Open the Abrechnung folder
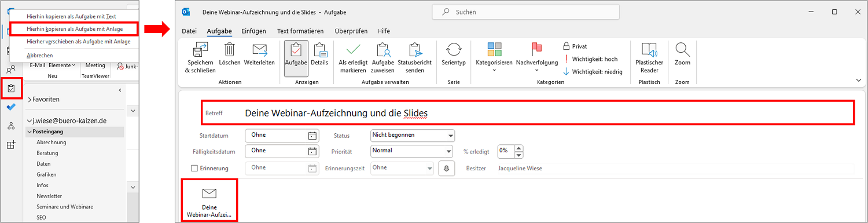 click(x=52, y=142)
